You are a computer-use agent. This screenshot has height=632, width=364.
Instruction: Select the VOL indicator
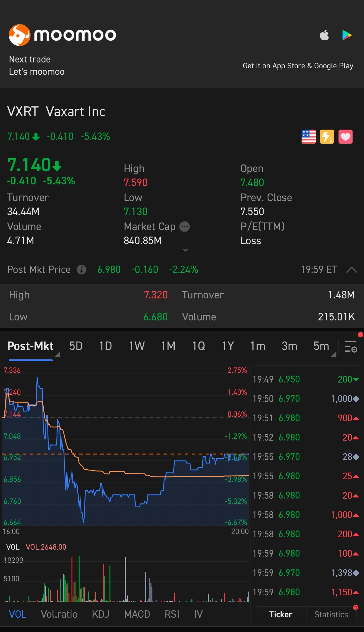coord(18,614)
